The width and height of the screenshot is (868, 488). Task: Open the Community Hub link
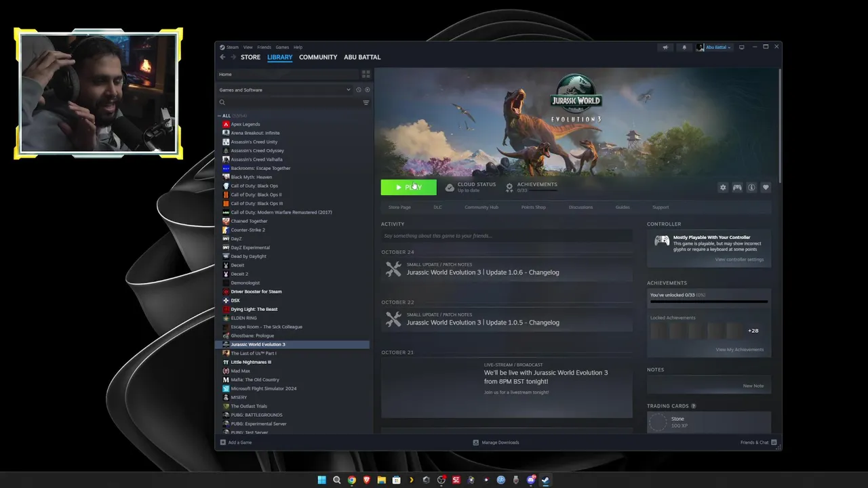[481, 207]
